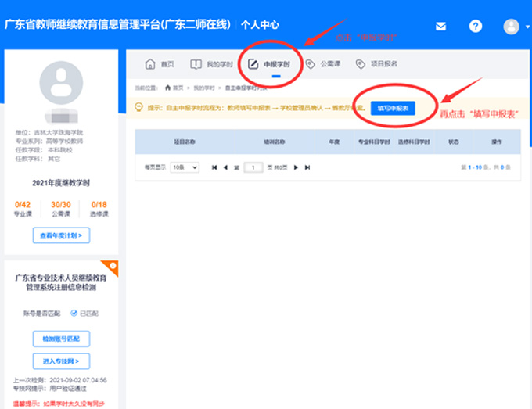
Task: Go to 首页 tab
Action: 160,64
